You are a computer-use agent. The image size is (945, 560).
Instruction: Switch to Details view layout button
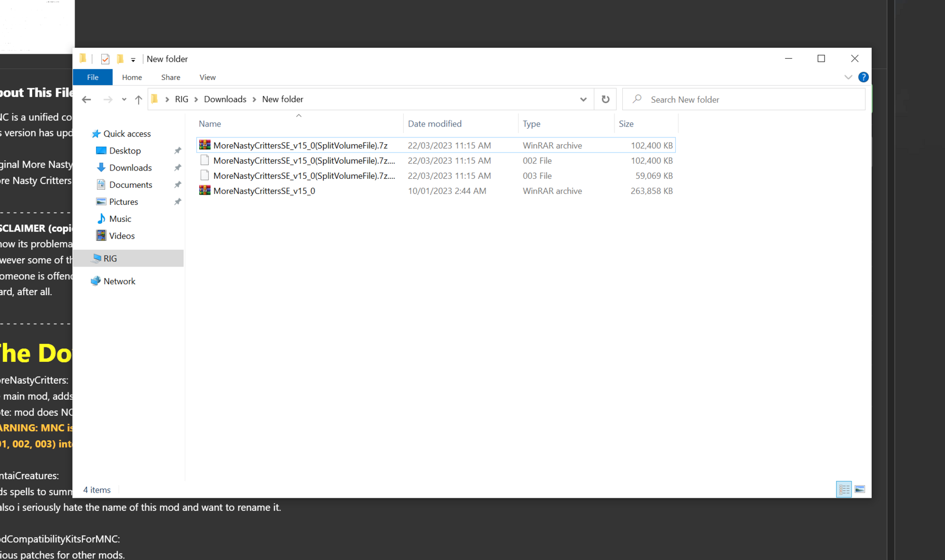tap(844, 489)
